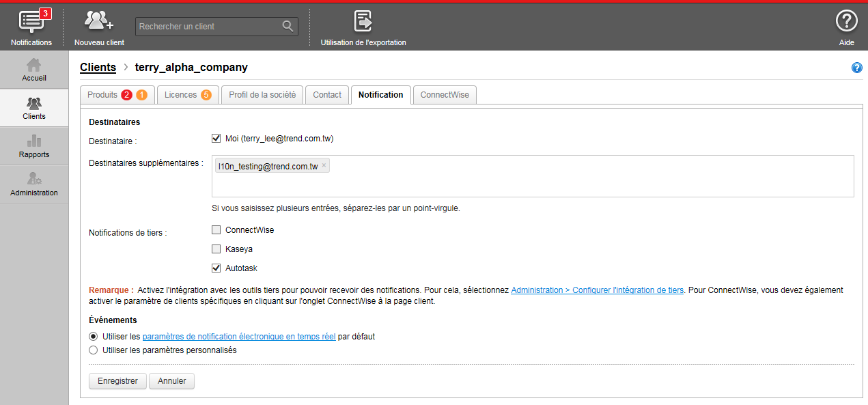Screen dimensions: 868x405
Task: Enable the Kaseya notification checkbox
Action: point(216,249)
